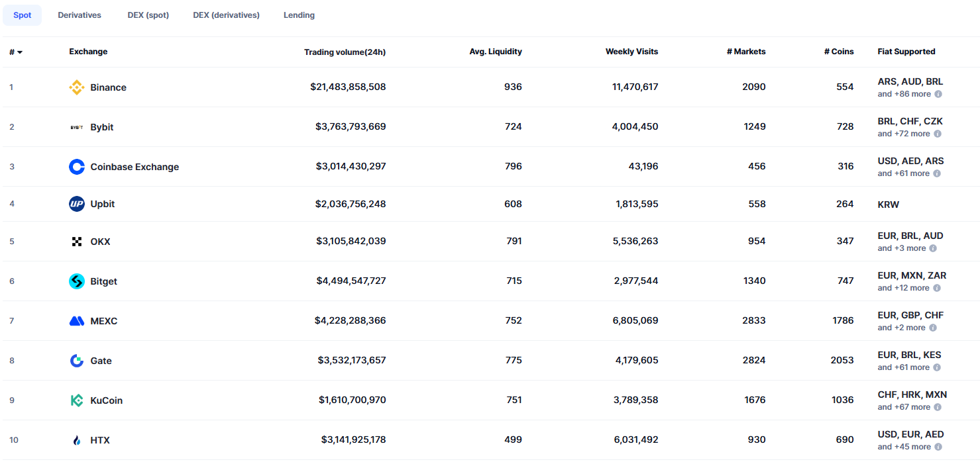Viewport: 980px width, 464px height.
Task: Click the Upbit exchange logo
Action: [x=77, y=204]
